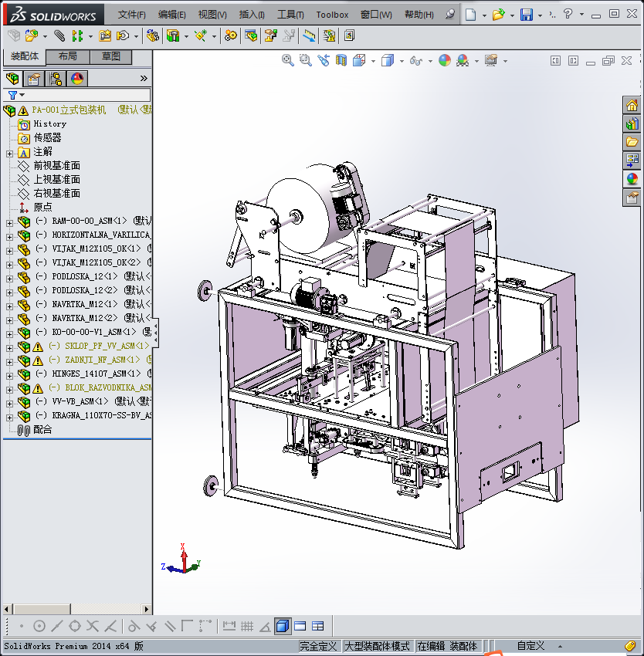Click the DisplayManager color wheel tab
This screenshot has width=644, height=656.
pos(76,79)
